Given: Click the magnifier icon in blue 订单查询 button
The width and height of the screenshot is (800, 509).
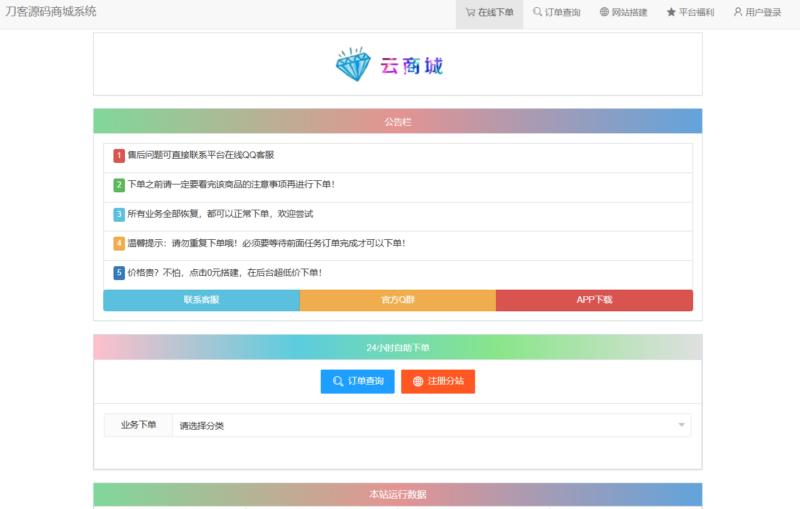Looking at the screenshot, I should tap(338, 381).
